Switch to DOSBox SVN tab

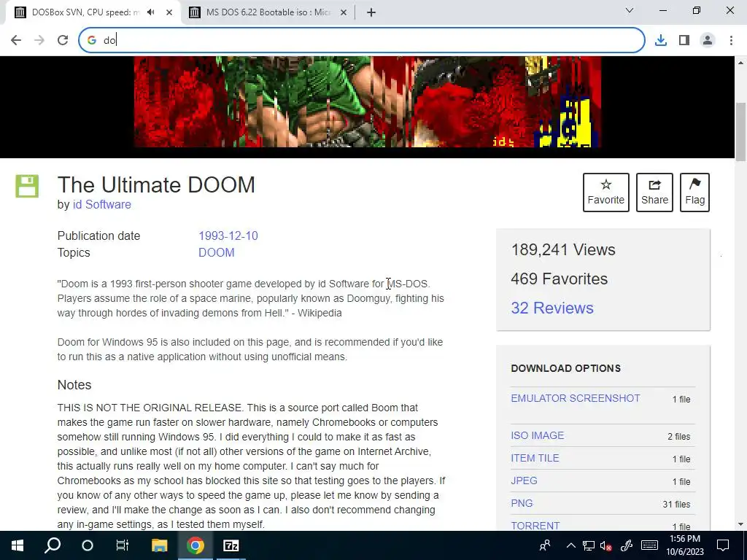pos(93,12)
